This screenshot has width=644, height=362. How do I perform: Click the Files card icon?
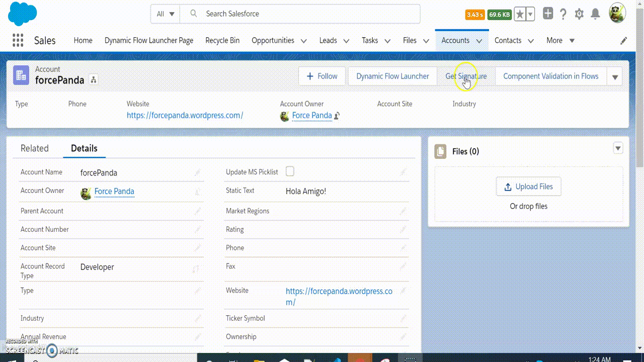point(440,151)
